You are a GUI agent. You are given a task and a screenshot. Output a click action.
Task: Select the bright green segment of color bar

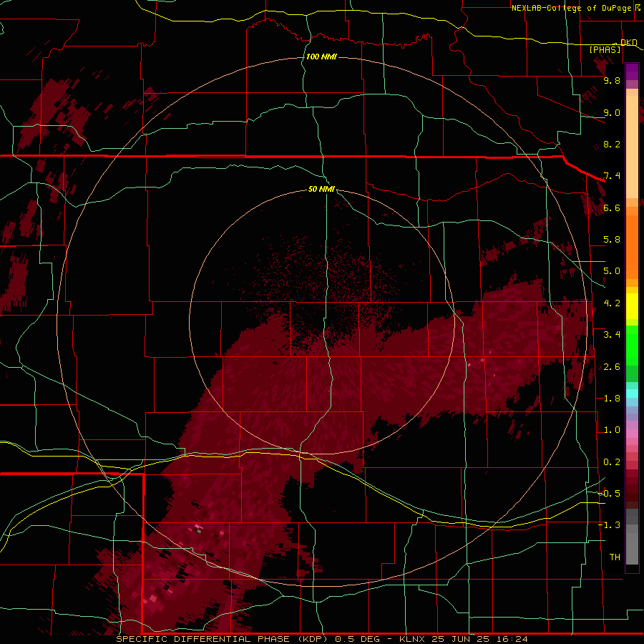coord(632,346)
